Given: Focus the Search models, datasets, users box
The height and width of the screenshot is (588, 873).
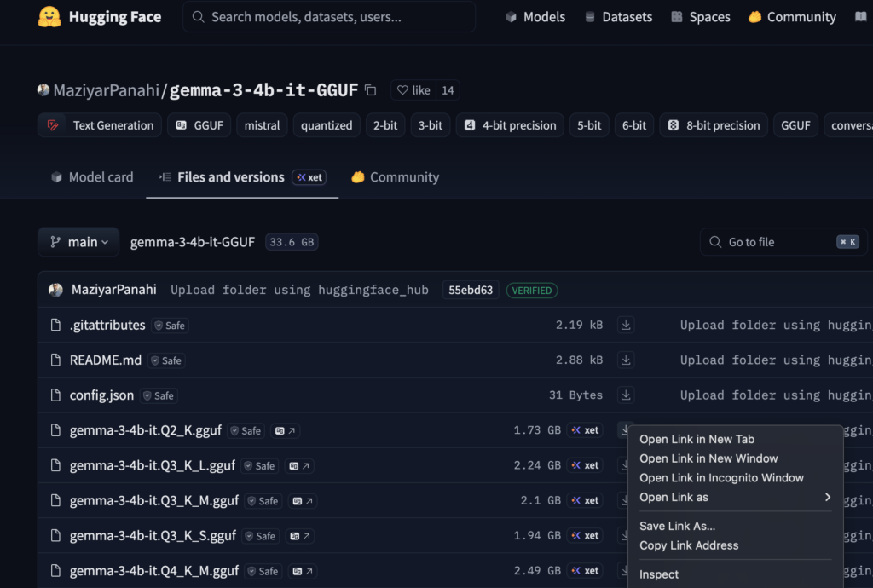Looking at the screenshot, I should (329, 17).
